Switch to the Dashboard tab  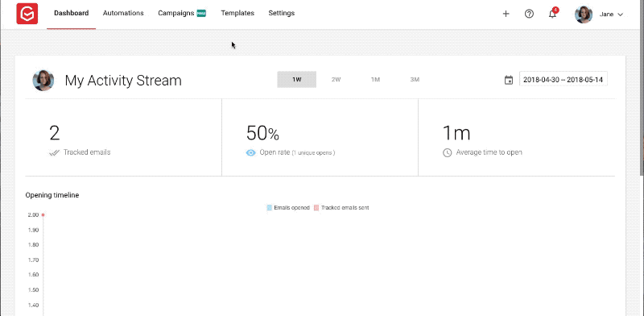72,13
